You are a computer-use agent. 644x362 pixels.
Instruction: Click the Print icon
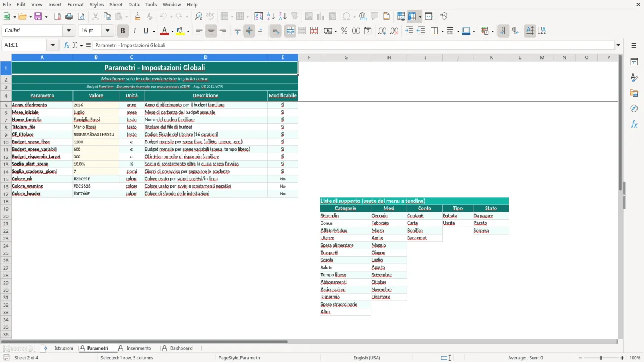(69, 17)
